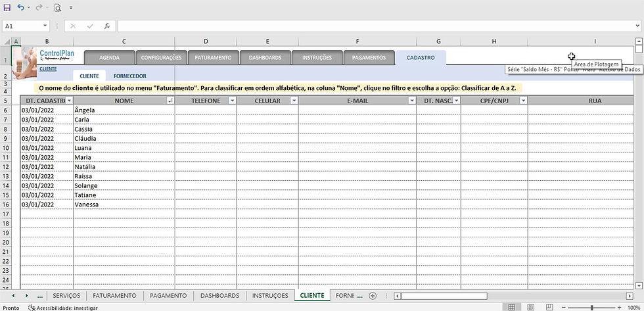
Task: Select the CADASTRO navigation tab
Action: [421, 57]
